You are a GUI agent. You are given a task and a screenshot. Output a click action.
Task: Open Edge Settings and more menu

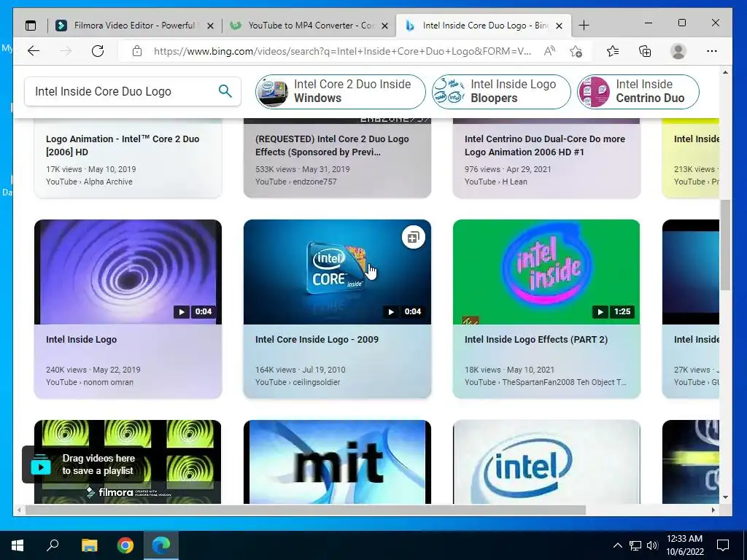click(x=712, y=51)
